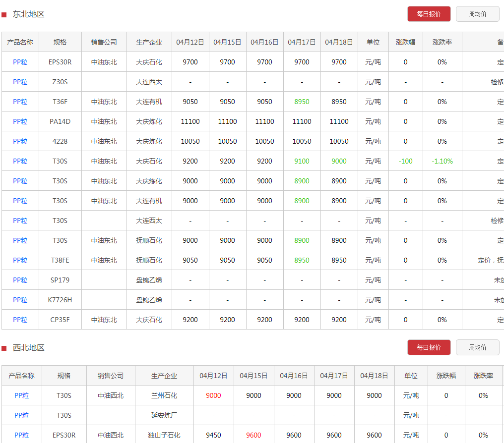This screenshot has width=504, height=443.
Task: Open PP粒 link in Z30S row
Action: [x=20, y=82]
